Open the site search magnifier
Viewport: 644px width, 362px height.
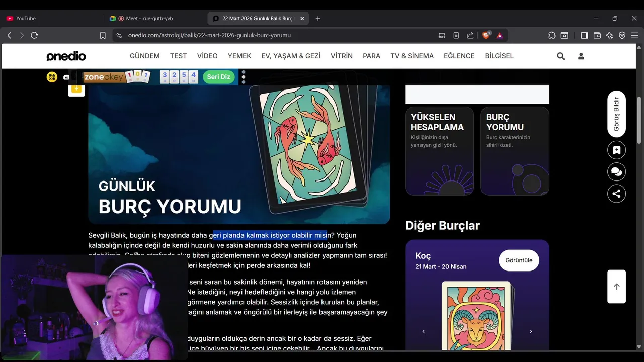coord(561,56)
